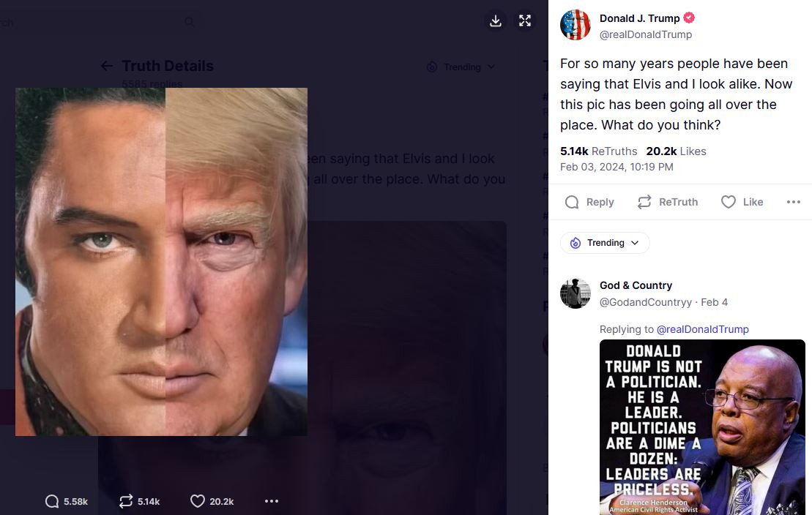The width and height of the screenshot is (812, 515).
Task: Open the three-dots menu under the image
Action: (x=272, y=501)
